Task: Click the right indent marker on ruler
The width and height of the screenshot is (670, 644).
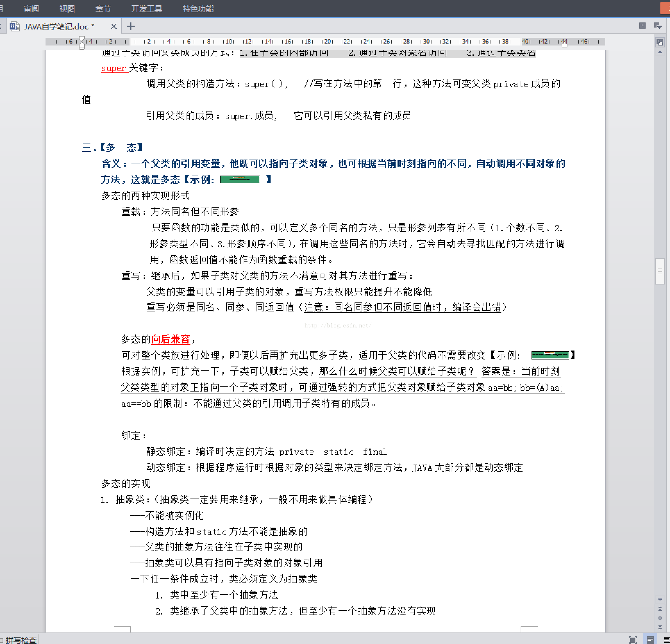Action: tap(565, 45)
